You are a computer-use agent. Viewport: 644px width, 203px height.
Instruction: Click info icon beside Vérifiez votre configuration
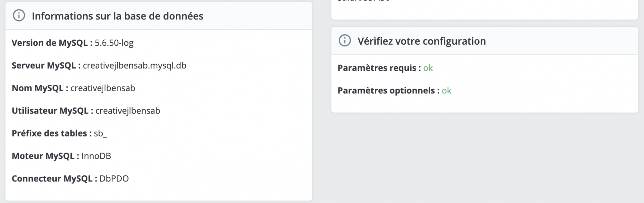[x=345, y=41]
